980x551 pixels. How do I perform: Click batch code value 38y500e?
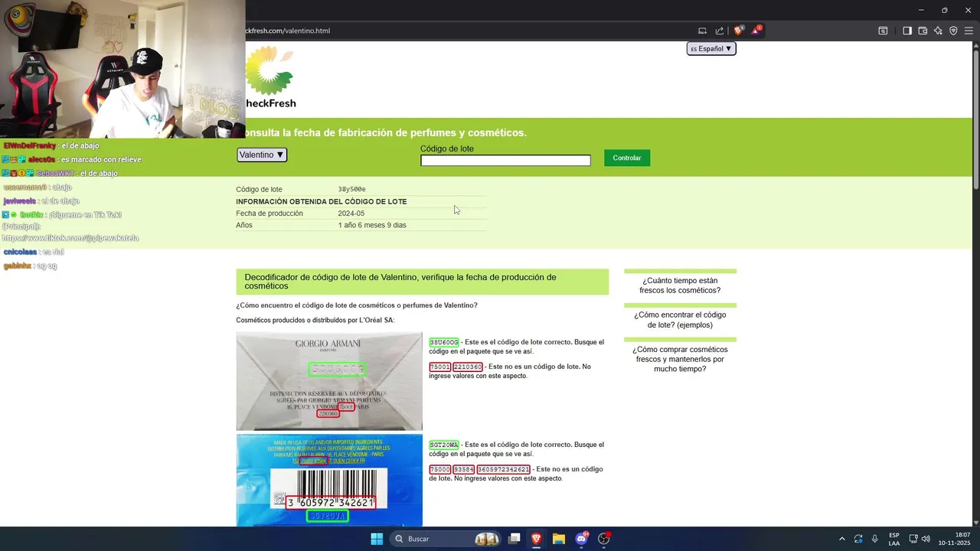[x=352, y=189]
